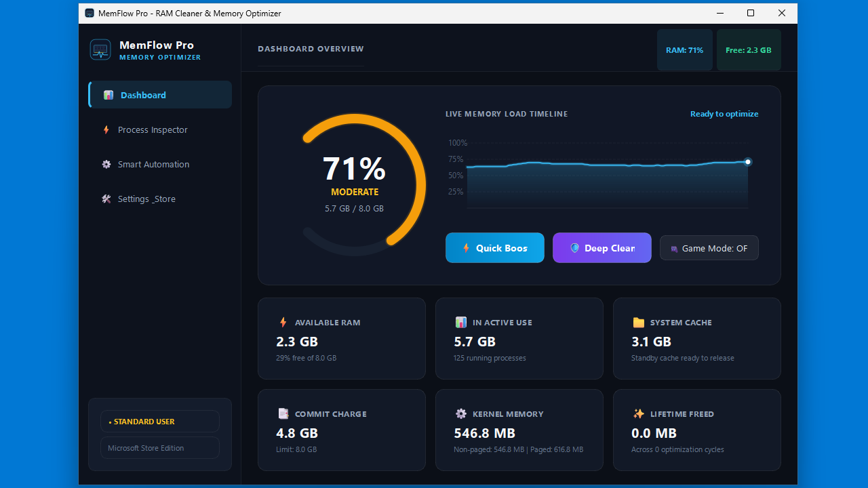The height and width of the screenshot is (488, 868).
Task: Click the Settings tools icon in sidebar
Action: click(x=106, y=199)
